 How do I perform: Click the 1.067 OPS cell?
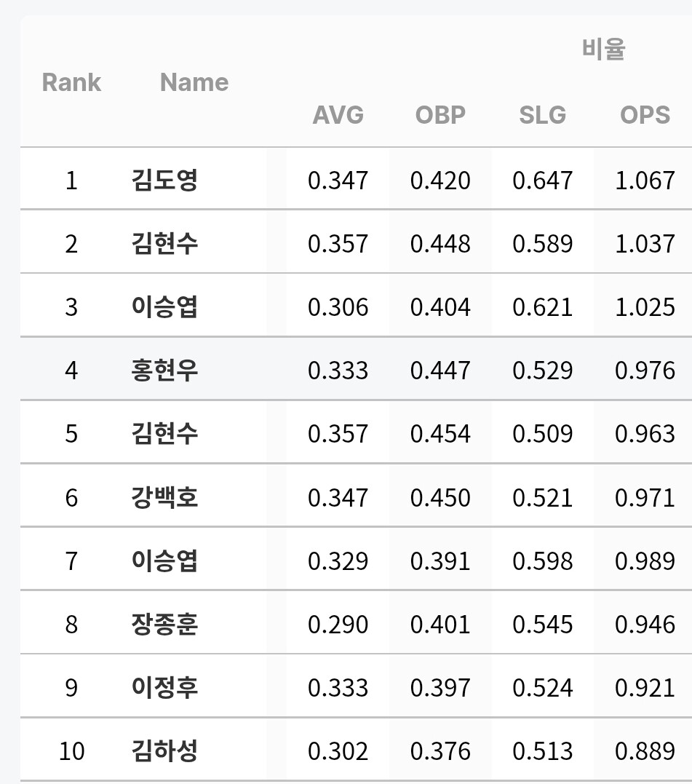point(645,180)
